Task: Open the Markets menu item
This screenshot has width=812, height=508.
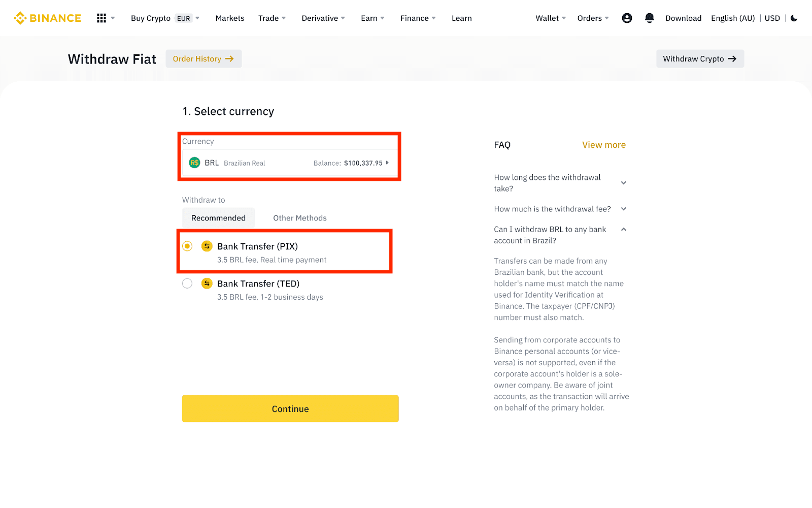Action: point(230,18)
